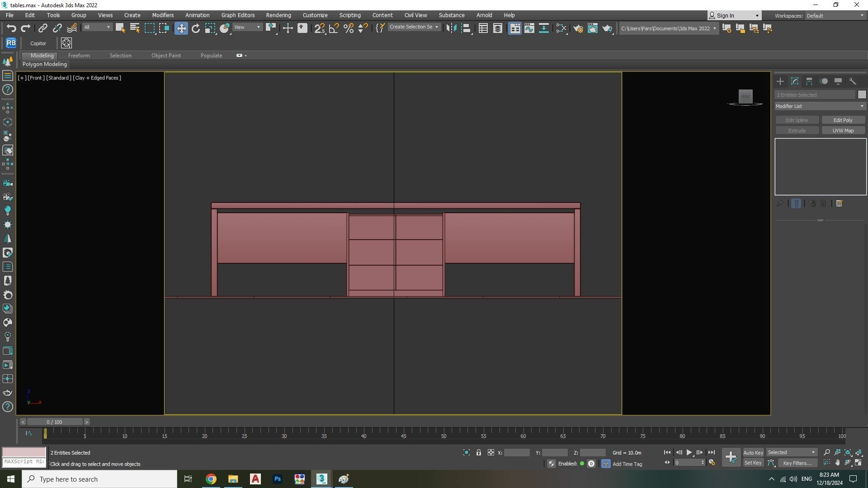
Task: Click the Edit Poly button
Action: (x=843, y=120)
